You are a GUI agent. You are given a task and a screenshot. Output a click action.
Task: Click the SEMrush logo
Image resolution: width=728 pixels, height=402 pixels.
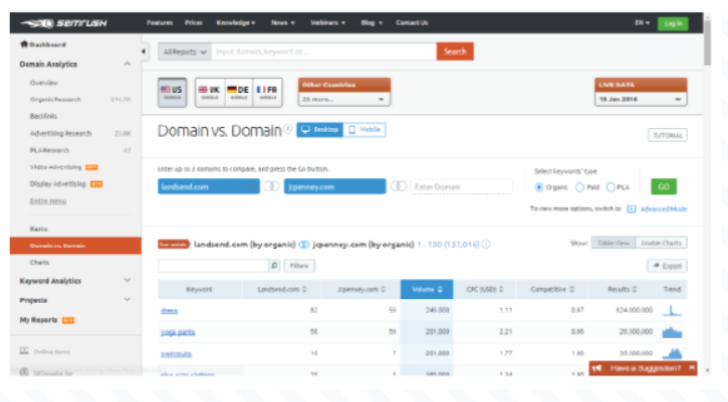pos(64,23)
